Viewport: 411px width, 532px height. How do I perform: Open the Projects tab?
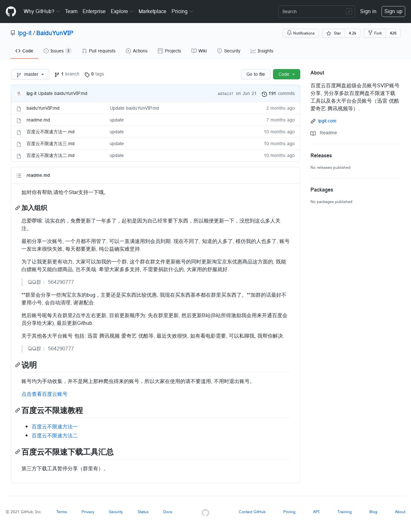(169, 51)
